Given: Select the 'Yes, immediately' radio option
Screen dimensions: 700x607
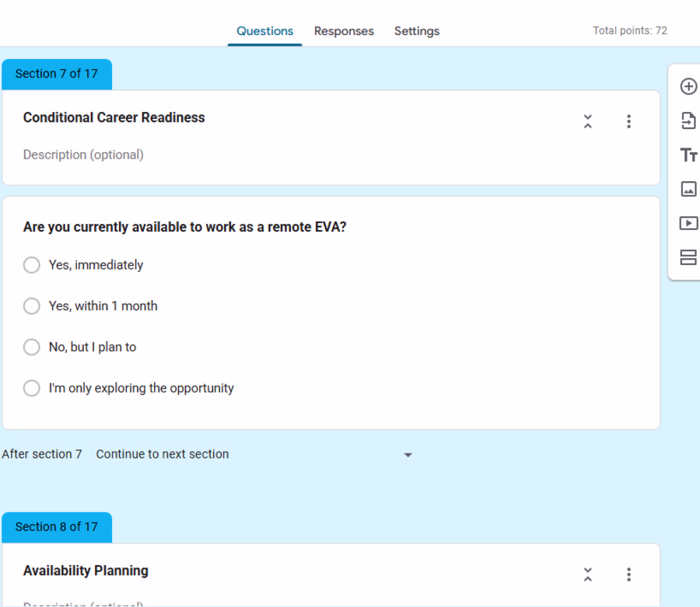Looking at the screenshot, I should click(x=32, y=265).
